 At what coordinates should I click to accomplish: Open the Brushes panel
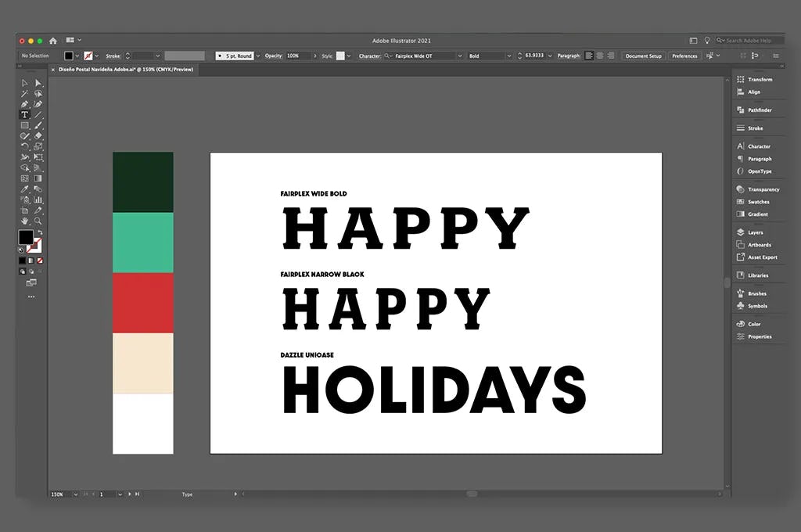pyautogui.click(x=756, y=293)
